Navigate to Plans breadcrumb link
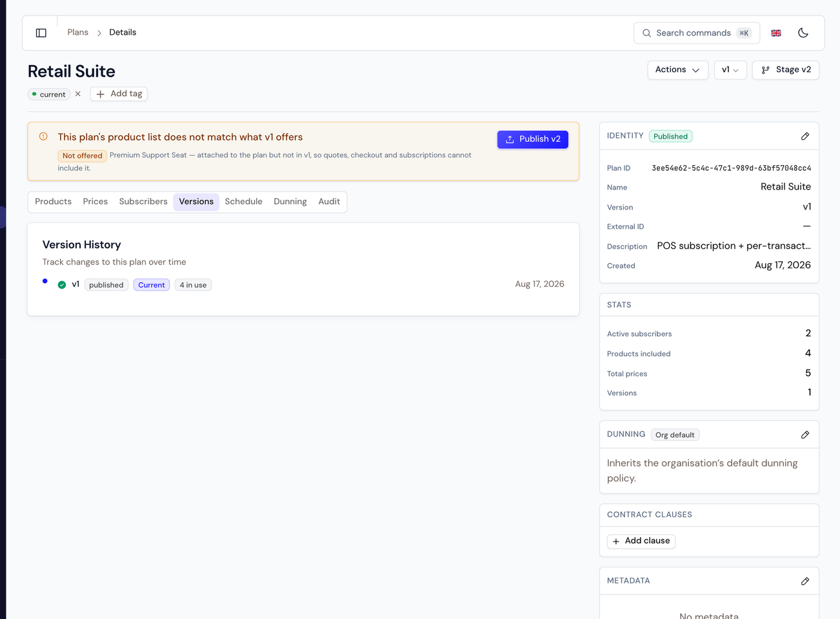Viewport: 840px width, 619px height. pos(78,32)
